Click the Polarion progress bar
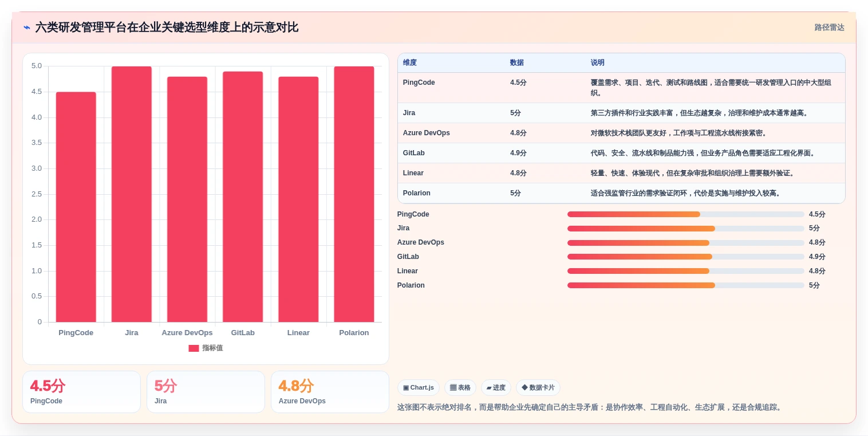Image resolution: width=868 pixels, height=436 pixels. 686,285
